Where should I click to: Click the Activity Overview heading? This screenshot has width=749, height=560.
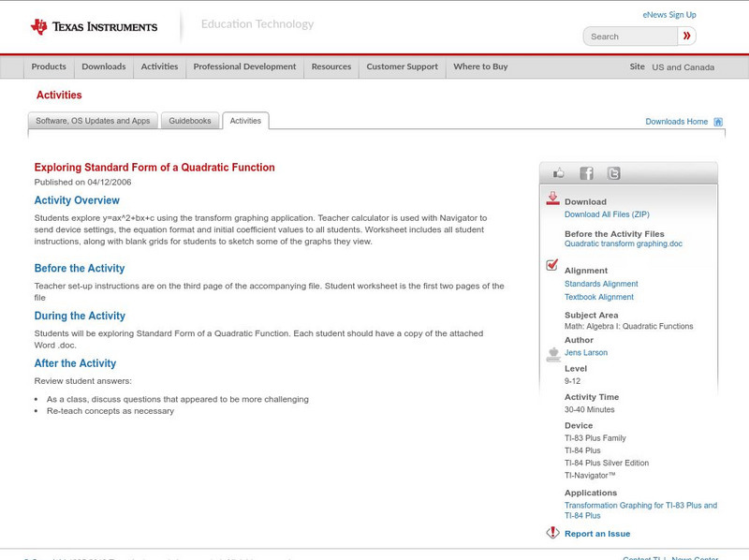(x=77, y=200)
